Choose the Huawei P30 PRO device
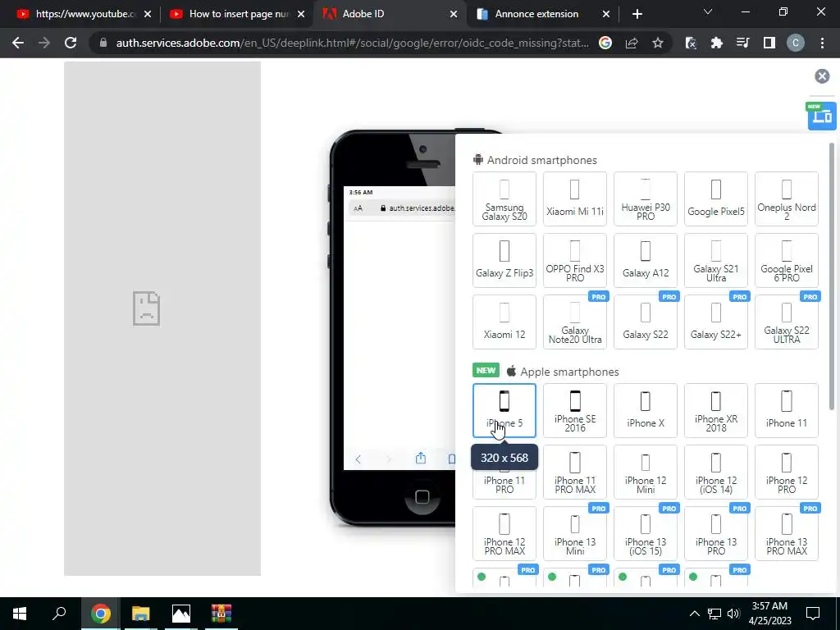Viewport: 840px width, 630px height. click(646, 199)
